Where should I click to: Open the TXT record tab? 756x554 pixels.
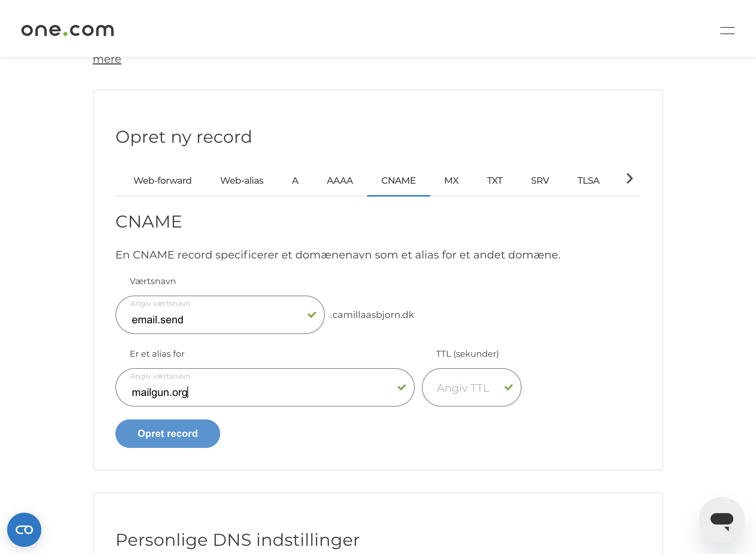click(494, 181)
